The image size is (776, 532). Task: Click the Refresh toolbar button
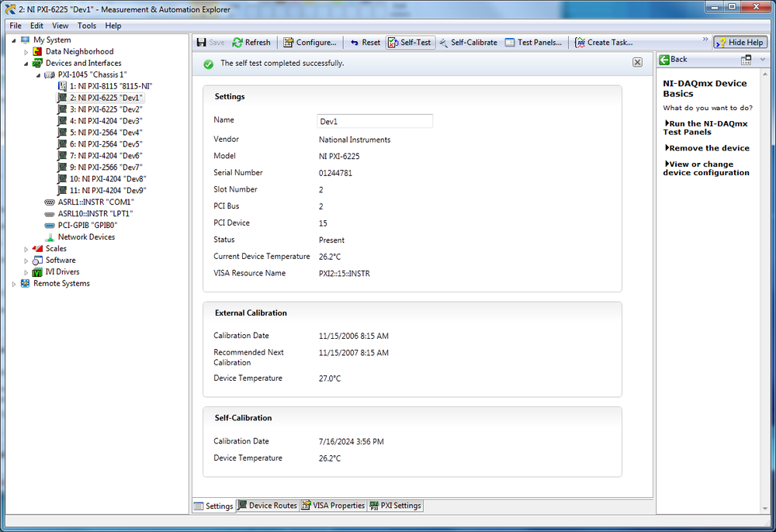[x=251, y=43]
